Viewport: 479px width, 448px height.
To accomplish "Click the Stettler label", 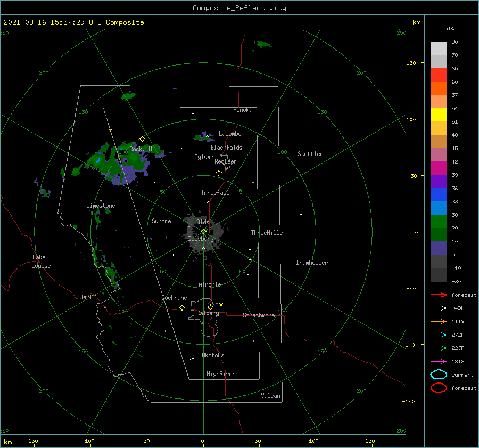I will coord(310,154).
